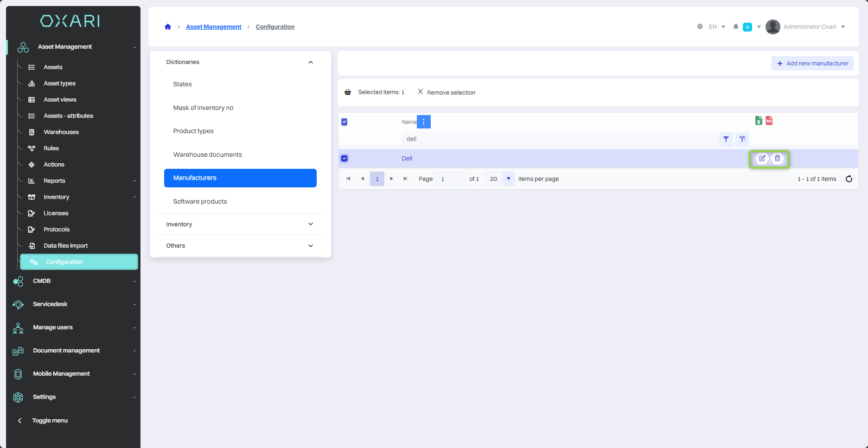Viewport: 868px width, 448px height.
Task: Go to home via breadcrumb icon
Action: tap(168, 27)
